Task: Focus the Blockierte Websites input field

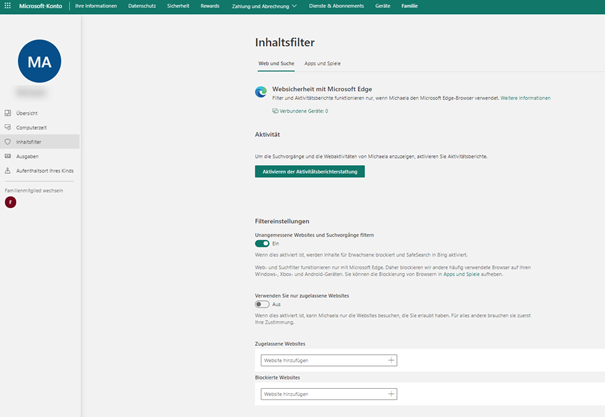Action: [x=329, y=394]
